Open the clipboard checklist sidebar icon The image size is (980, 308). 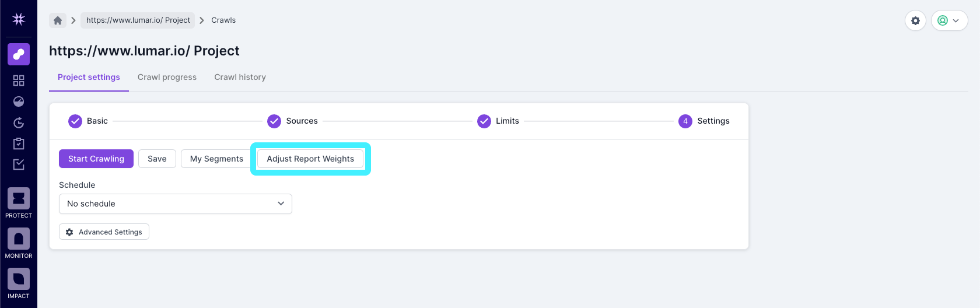(19, 143)
